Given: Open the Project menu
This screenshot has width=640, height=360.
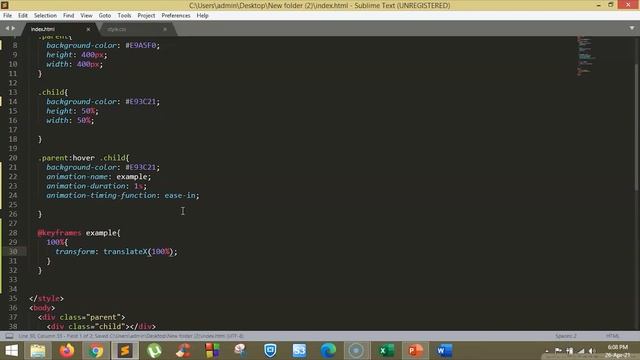Looking at the screenshot, I should [146, 16].
